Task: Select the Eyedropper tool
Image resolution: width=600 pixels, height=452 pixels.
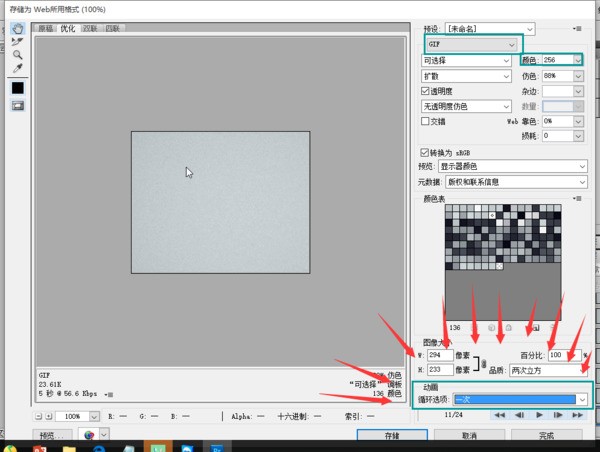Action: point(17,68)
